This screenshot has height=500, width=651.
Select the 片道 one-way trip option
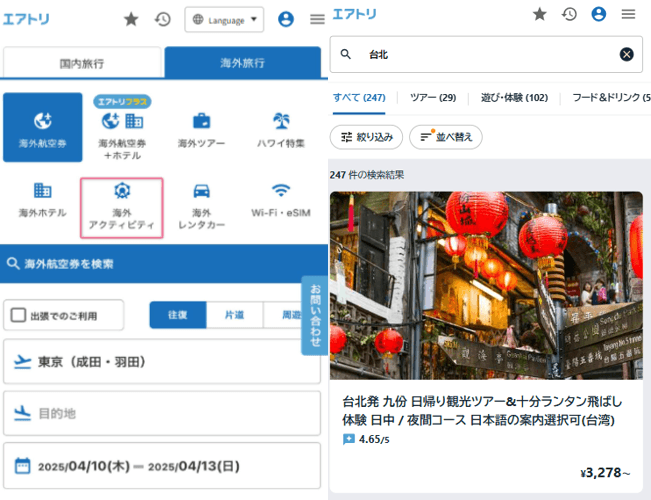point(234,315)
